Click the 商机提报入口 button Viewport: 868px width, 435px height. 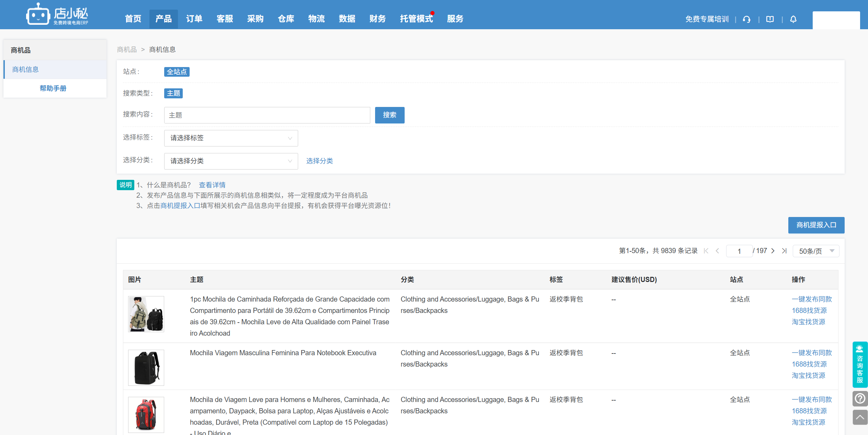(816, 225)
